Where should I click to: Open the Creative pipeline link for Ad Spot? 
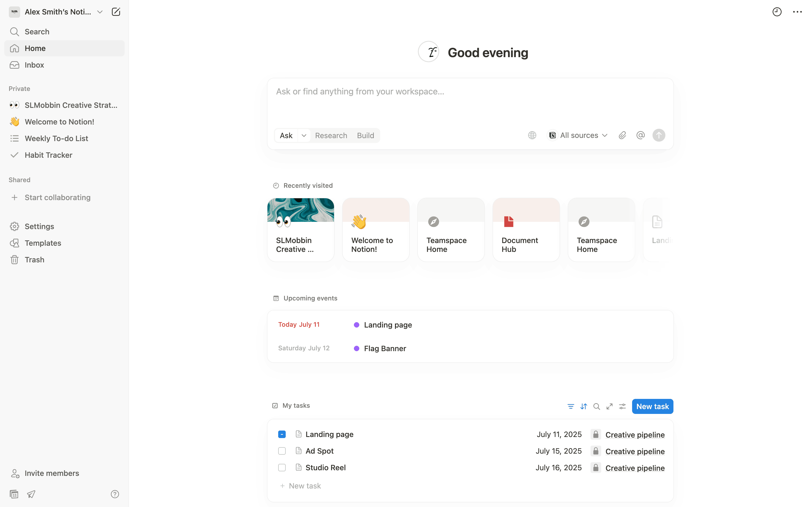click(x=635, y=451)
